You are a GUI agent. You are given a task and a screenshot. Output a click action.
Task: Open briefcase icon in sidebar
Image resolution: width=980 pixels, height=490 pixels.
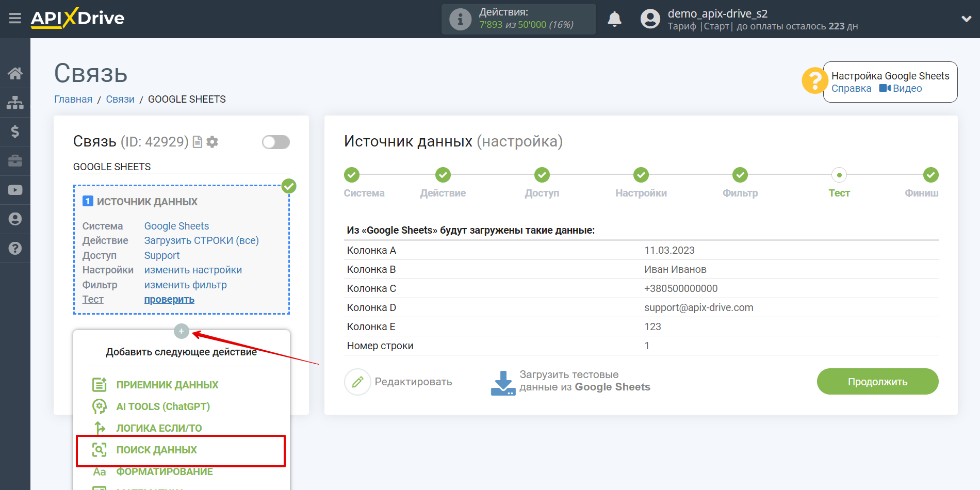coord(15,160)
